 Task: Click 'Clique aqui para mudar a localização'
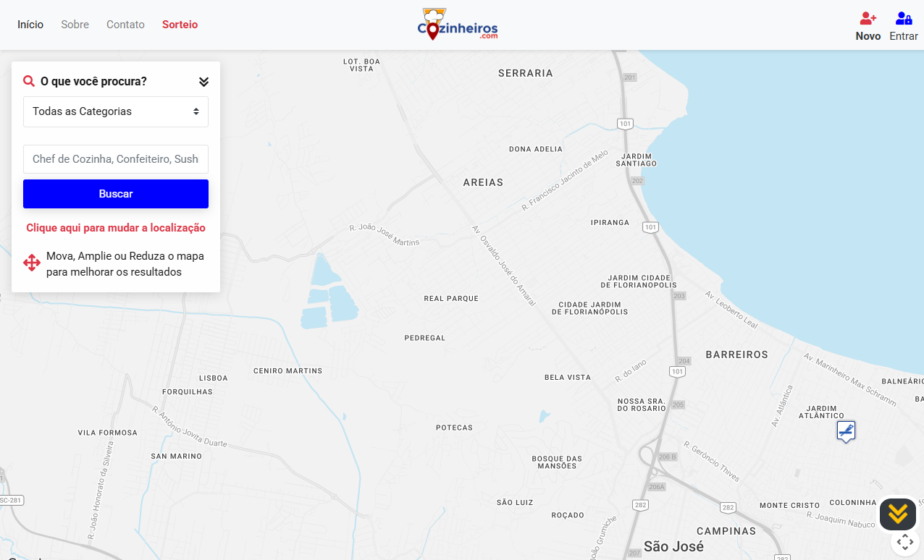click(116, 228)
